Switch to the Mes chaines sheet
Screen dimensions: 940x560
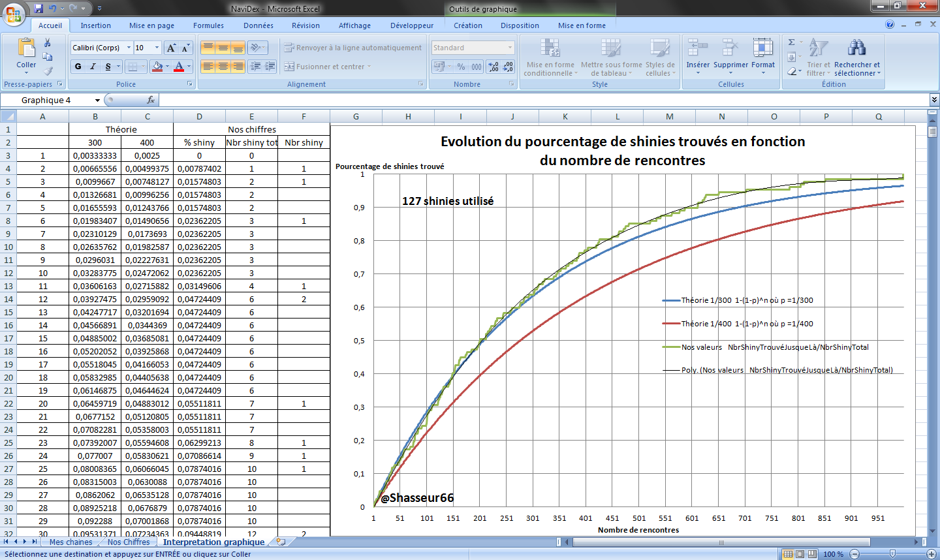pyautogui.click(x=70, y=542)
